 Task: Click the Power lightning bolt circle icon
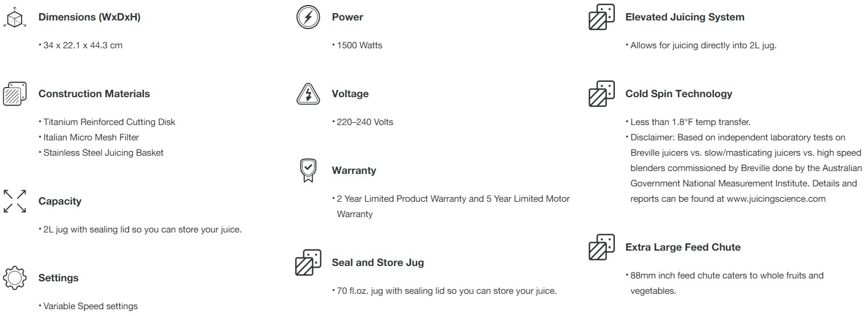tap(308, 17)
